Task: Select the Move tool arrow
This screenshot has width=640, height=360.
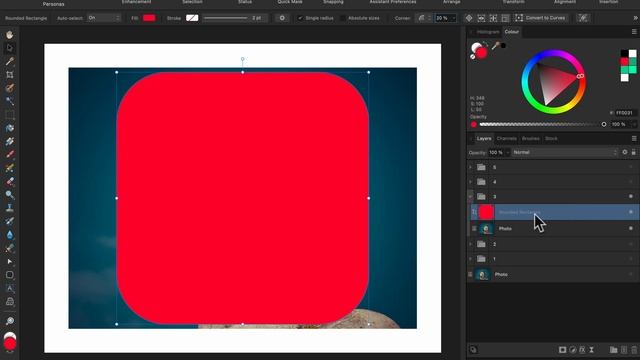Action: click(x=10, y=48)
